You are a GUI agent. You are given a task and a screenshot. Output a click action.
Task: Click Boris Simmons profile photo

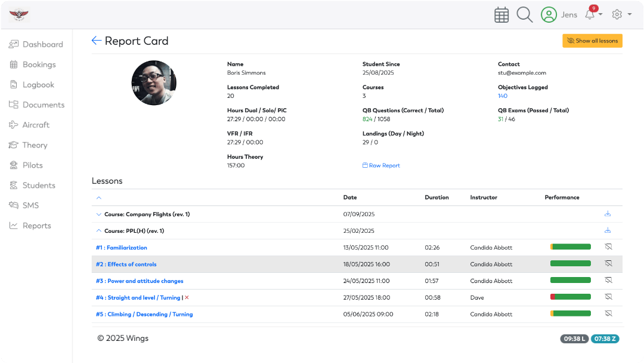(x=154, y=83)
